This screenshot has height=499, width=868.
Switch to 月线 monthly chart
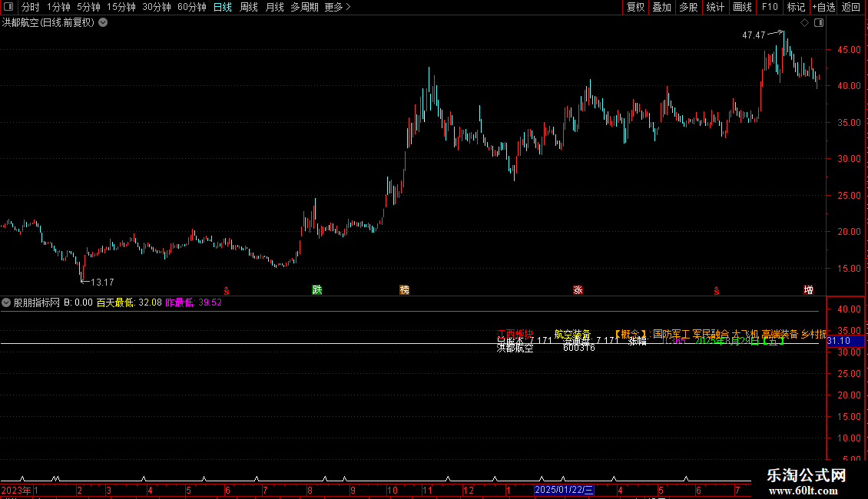[x=274, y=7]
